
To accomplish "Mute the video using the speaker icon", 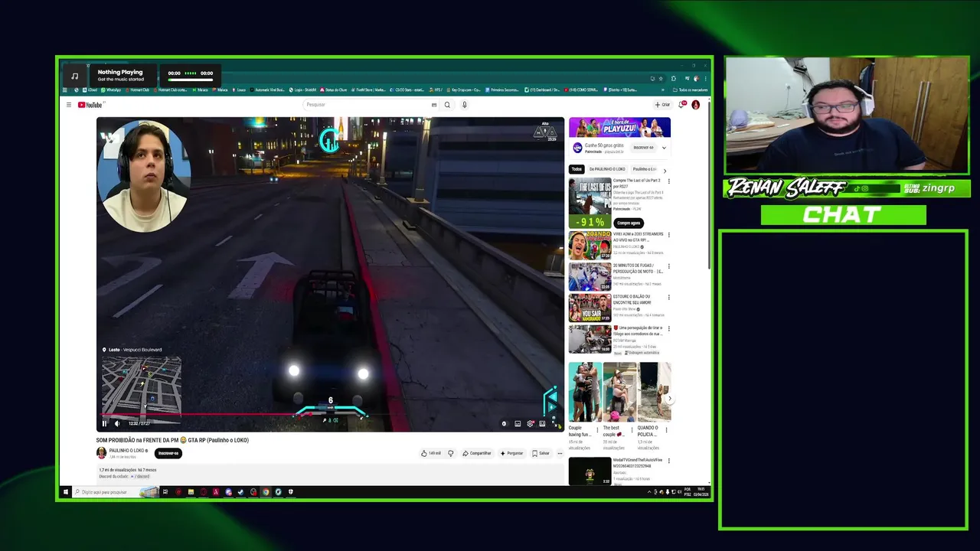I will point(117,423).
